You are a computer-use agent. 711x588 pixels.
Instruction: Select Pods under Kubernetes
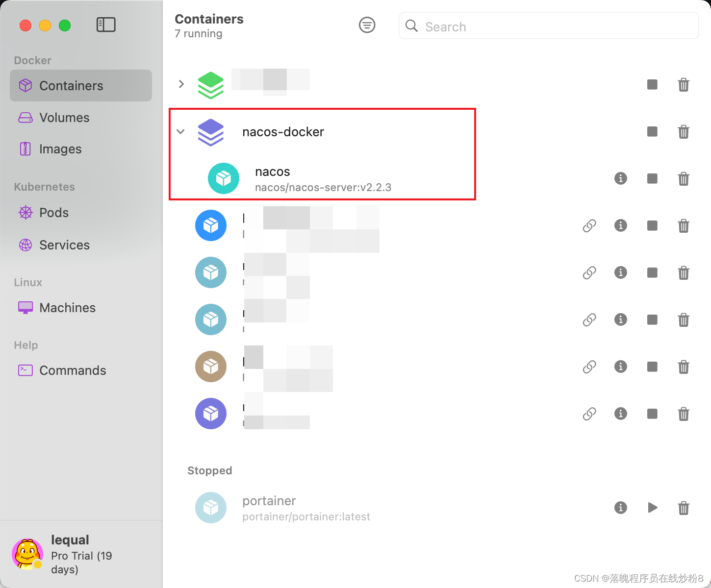pos(81,213)
